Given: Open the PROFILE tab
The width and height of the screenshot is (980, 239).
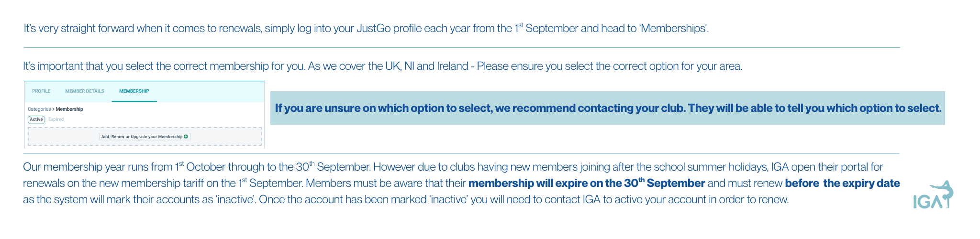Looking at the screenshot, I should (x=41, y=91).
